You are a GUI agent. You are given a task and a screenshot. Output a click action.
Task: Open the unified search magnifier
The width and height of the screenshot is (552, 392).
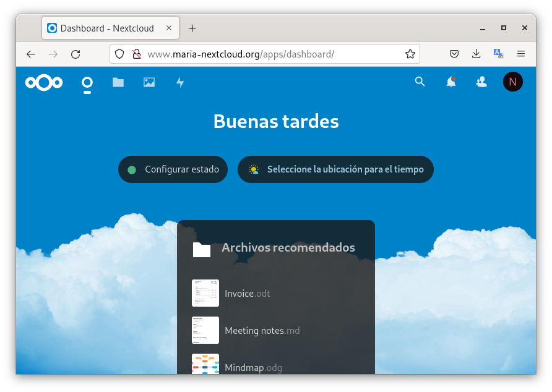coord(420,82)
